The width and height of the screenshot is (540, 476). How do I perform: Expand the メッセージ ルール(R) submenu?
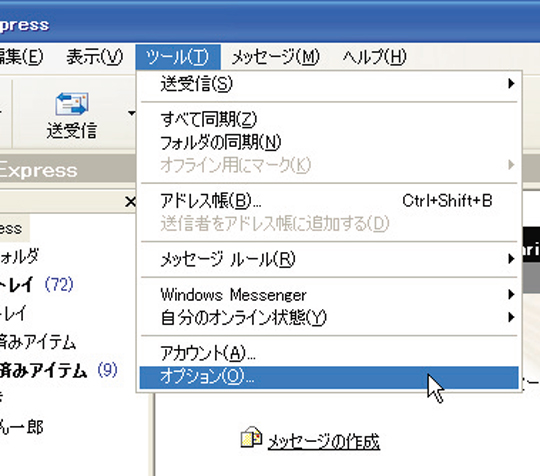tap(329, 259)
